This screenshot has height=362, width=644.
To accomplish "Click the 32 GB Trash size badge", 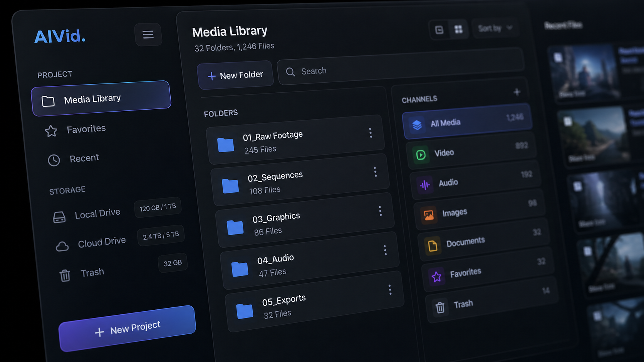I will 173,263.
